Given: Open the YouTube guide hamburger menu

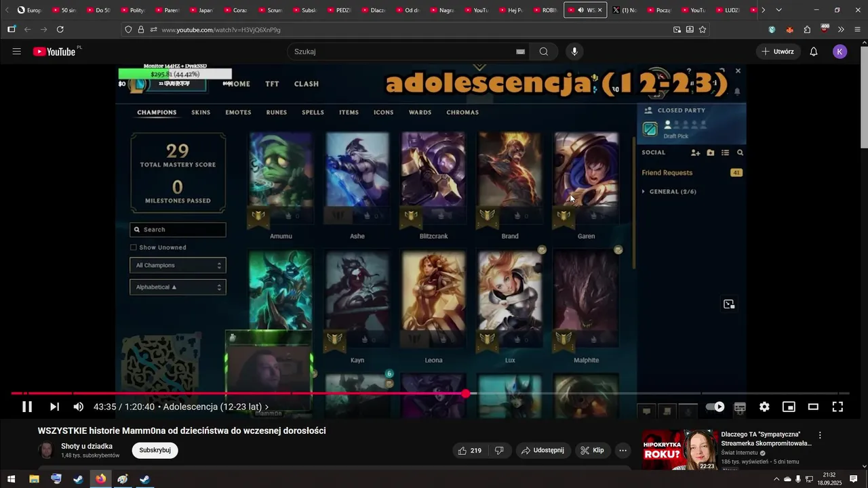Looking at the screenshot, I should pyautogui.click(x=17, y=52).
